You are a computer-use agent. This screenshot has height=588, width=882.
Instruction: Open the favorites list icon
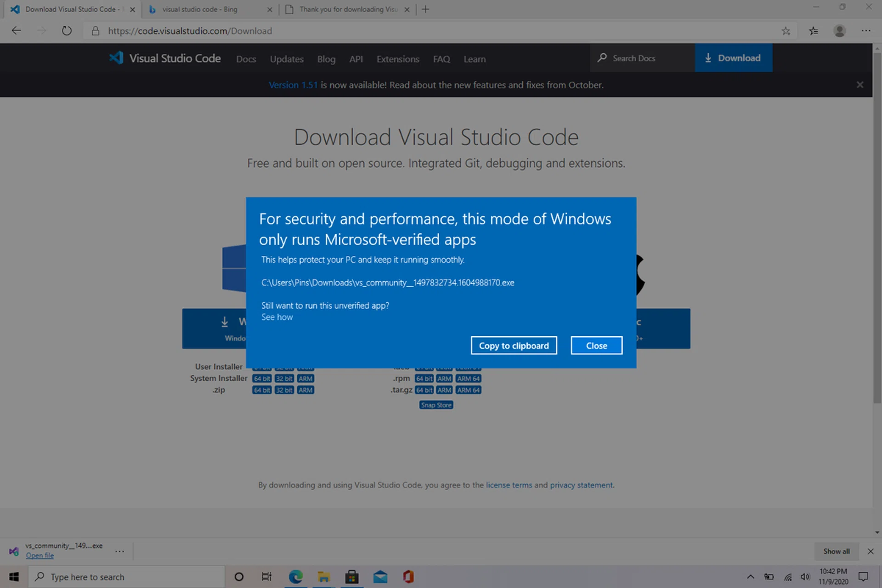pyautogui.click(x=814, y=31)
